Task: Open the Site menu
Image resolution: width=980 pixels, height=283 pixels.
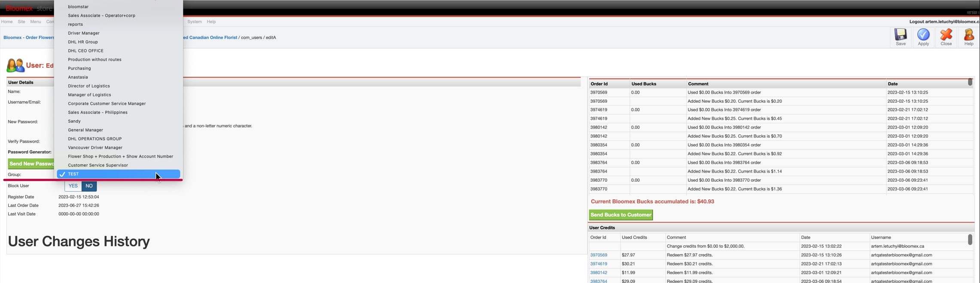Action: click(x=21, y=21)
